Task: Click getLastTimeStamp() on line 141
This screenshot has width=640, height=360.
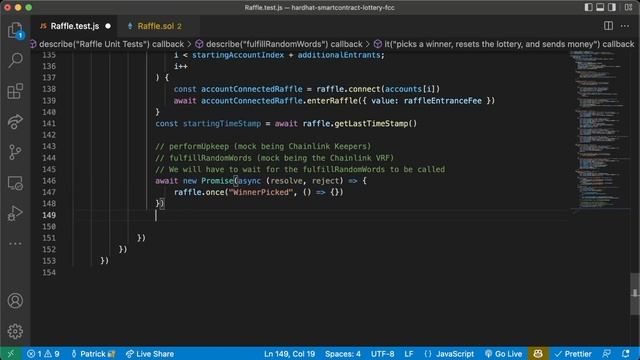Action: click(x=376, y=124)
